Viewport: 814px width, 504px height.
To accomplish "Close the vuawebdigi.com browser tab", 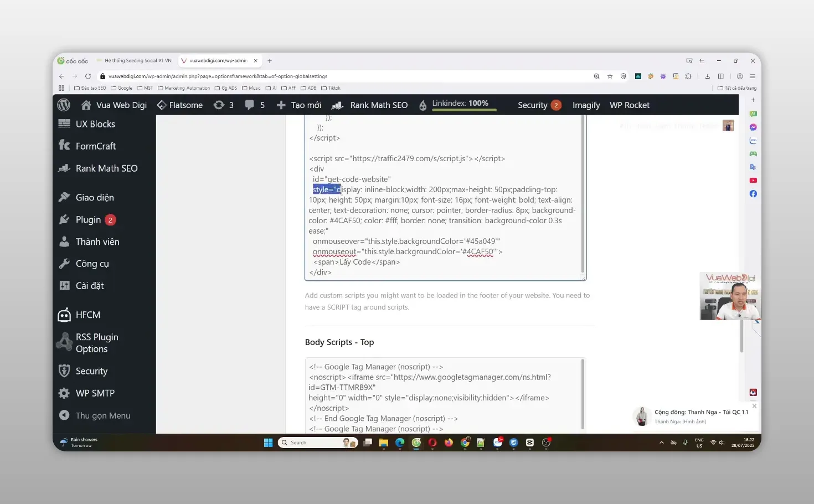I will [x=256, y=61].
